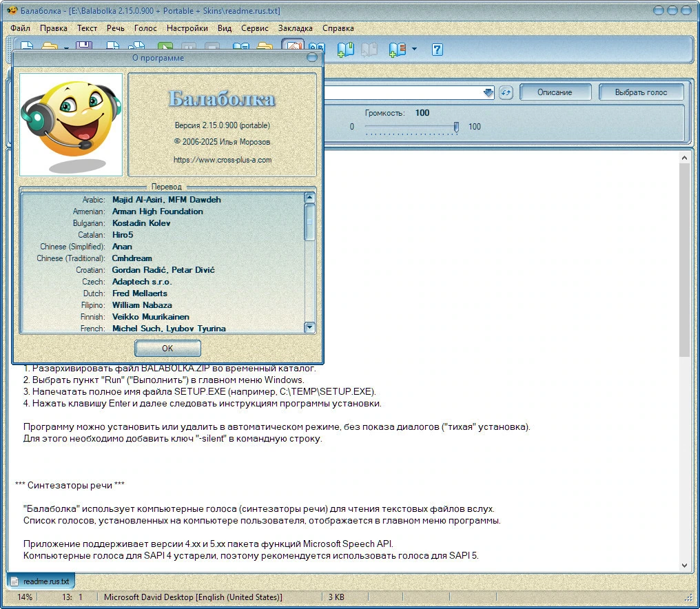
Task: Open the Речь menu
Action: [x=115, y=28]
